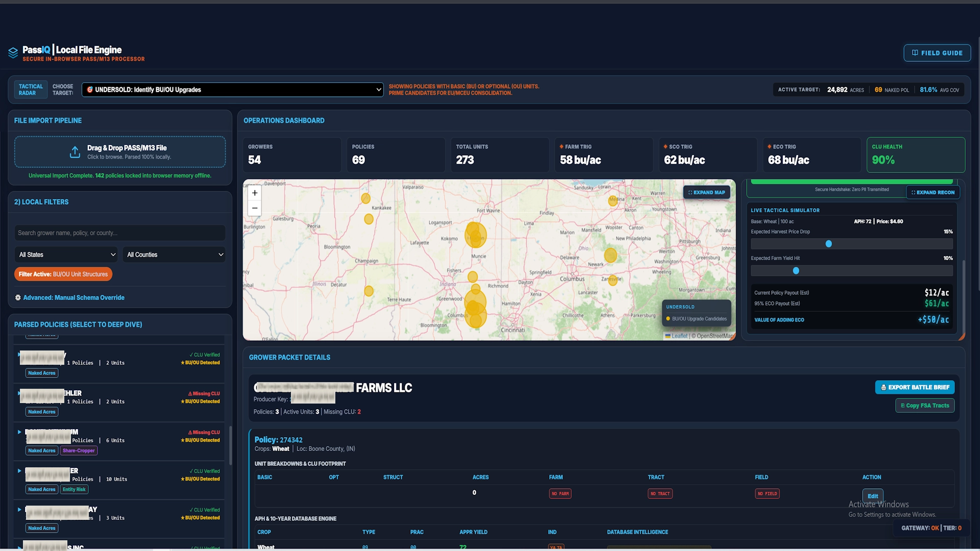
Task: Click the Value of Adding ECO amount
Action: [x=933, y=320]
